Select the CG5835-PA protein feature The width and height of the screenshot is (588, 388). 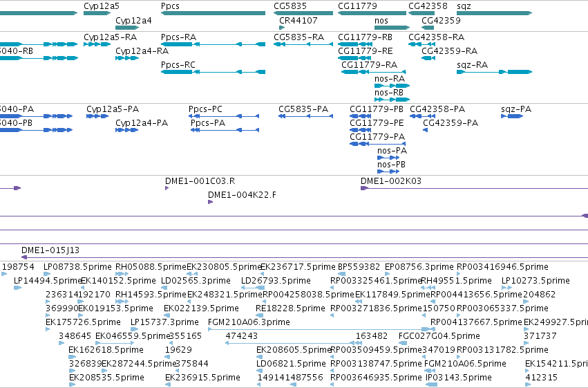(305, 116)
